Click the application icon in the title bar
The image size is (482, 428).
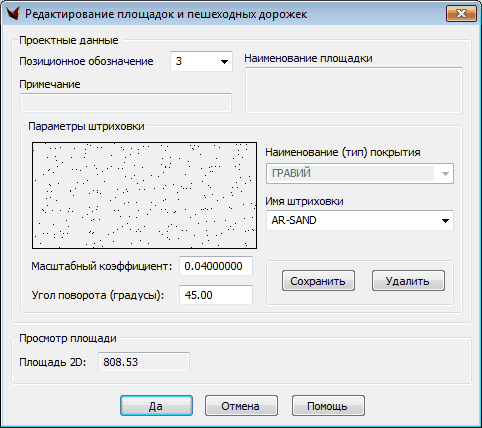pyautogui.click(x=13, y=14)
